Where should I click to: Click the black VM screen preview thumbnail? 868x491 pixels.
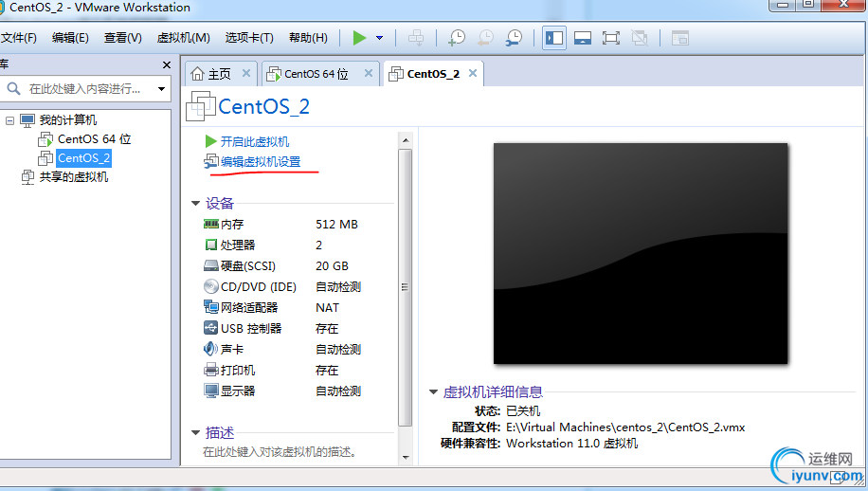641,253
